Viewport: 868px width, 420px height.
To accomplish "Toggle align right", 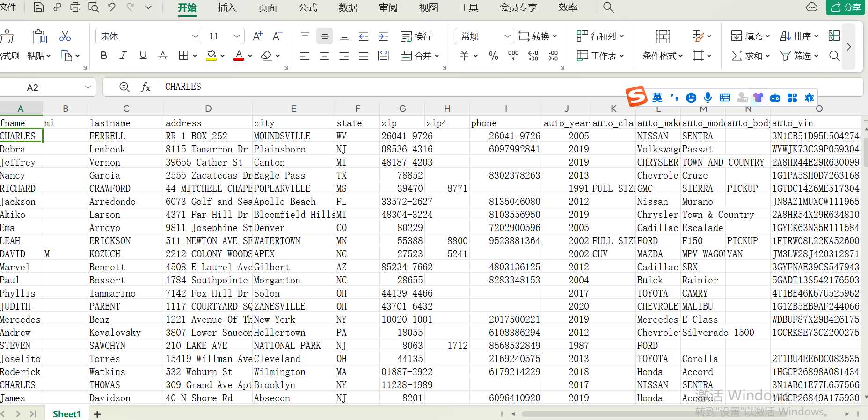I will tap(344, 56).
